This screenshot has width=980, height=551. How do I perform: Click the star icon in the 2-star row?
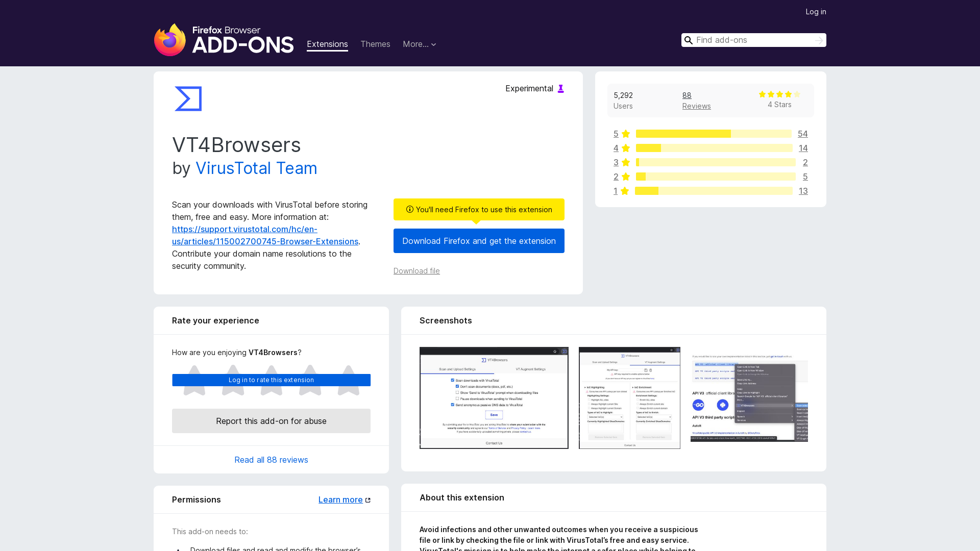[x=626, y=177]
